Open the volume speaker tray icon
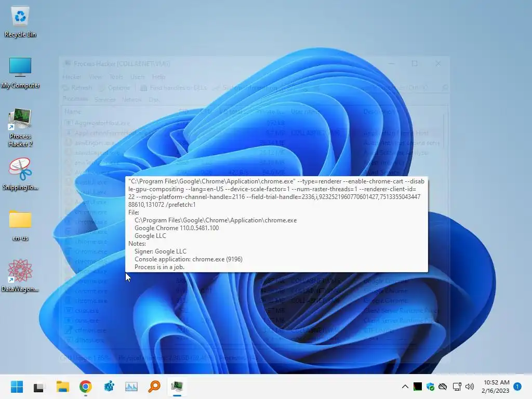 click(x=470, y=387)
